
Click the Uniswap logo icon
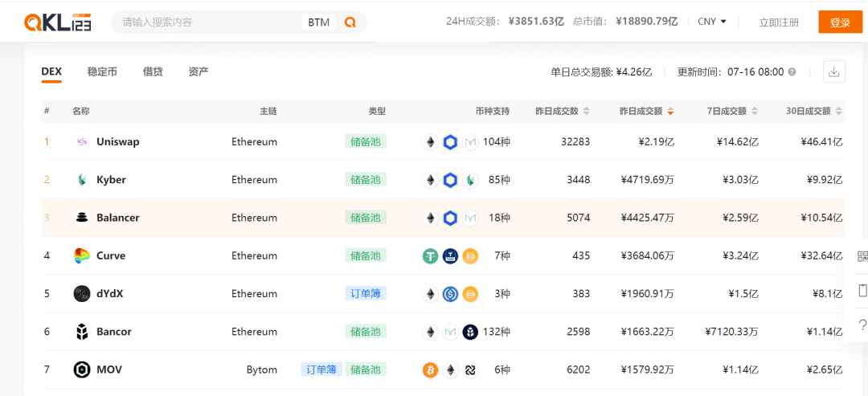point(82,142)
